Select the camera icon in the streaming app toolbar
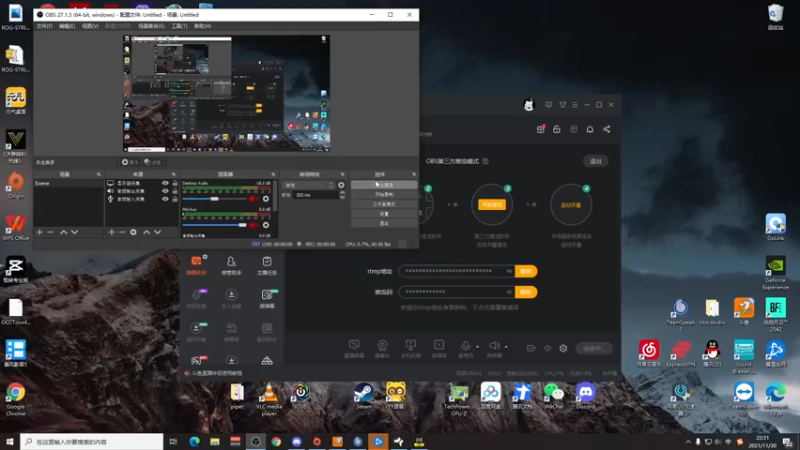This screenshot has height=450, width=800. 382,345
